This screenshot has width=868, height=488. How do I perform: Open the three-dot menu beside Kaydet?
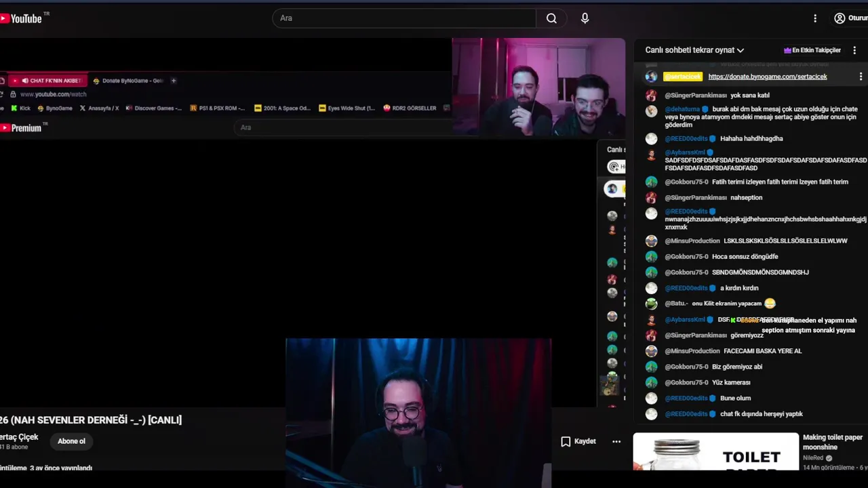point(616,441)
